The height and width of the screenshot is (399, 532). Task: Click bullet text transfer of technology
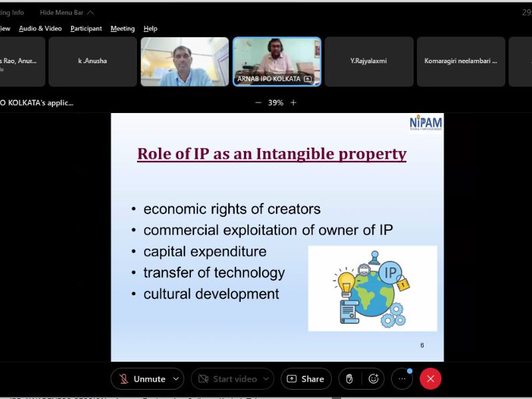(214, 273)
